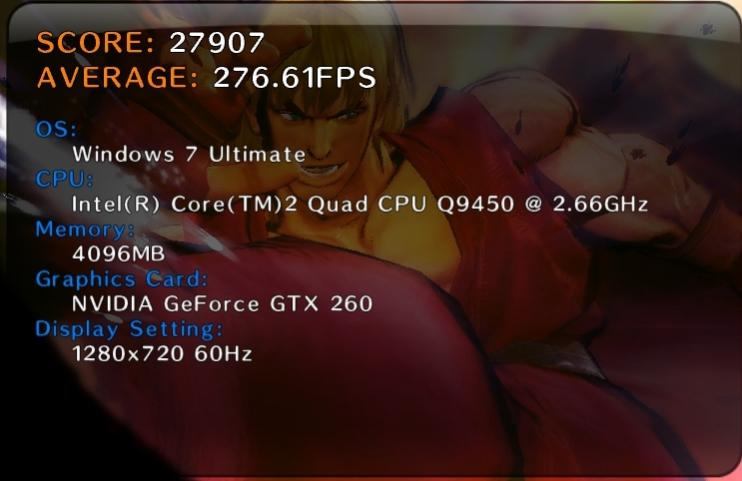Click the blue Display Setting heading
The height and width of the screenshot is (481, 742).
tap(129, 329)
